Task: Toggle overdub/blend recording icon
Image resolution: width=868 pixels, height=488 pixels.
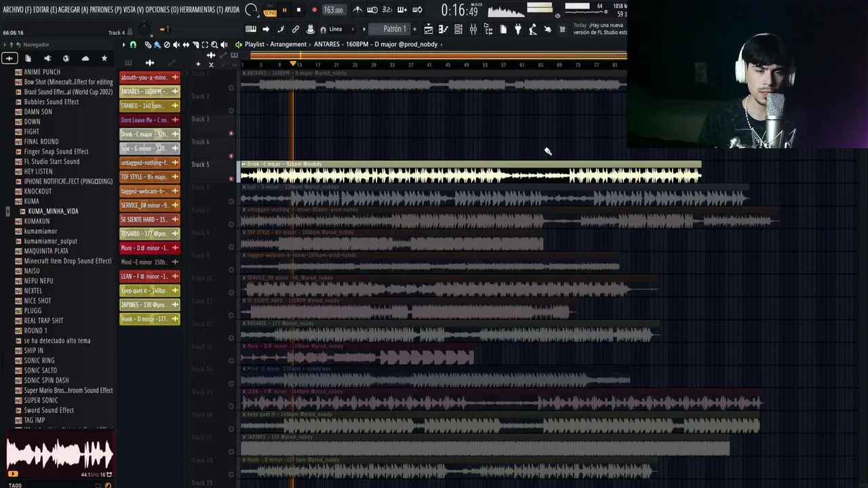Action: pyautogui.click(x=402, y=10)
